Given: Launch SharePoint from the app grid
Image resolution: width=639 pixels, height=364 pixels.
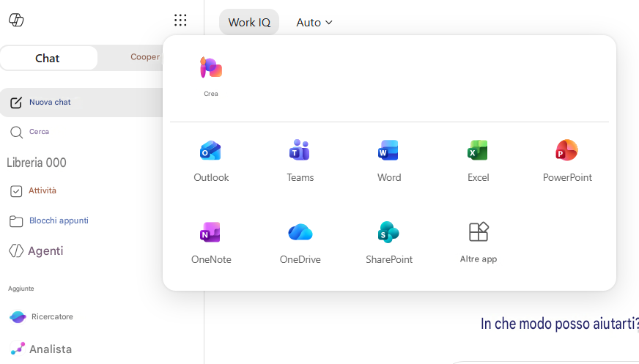Looking at the screenshot, I should coord(389,232).
